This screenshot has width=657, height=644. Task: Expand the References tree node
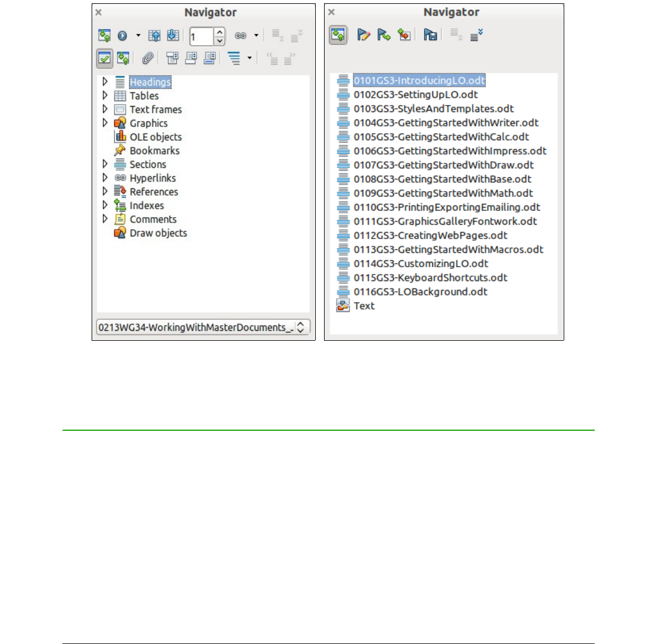pos(105,191)
